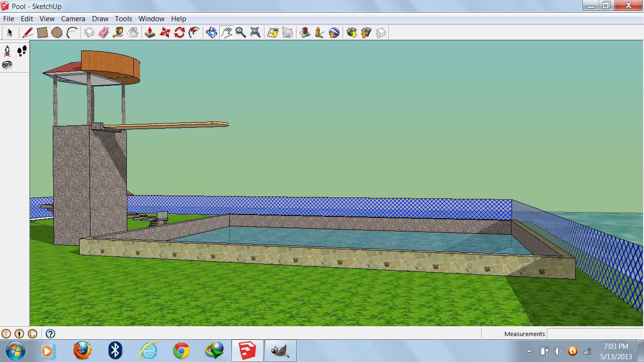Image resolution: width=644 pixels, height=362 pixels.
Task: Select the Tape Measure tool
Action: coord(118,33)
